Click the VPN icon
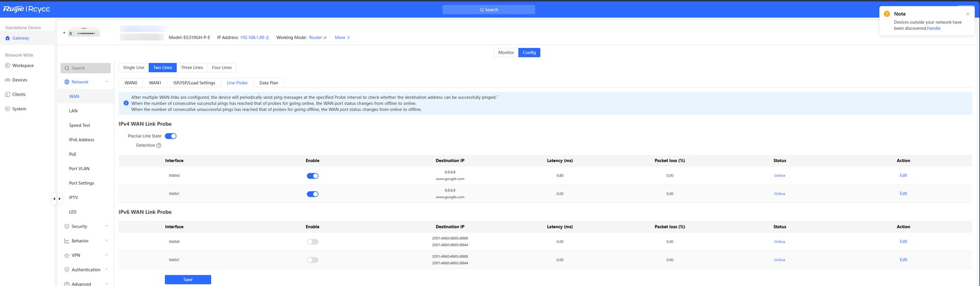Image resolution: width=980 pixels, height=286 pixels. (x=67, y=255)
